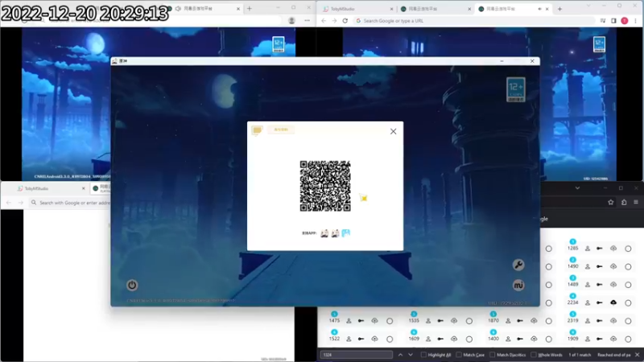
Task: Enable Match Case in find bar
Action: (459, 355)
